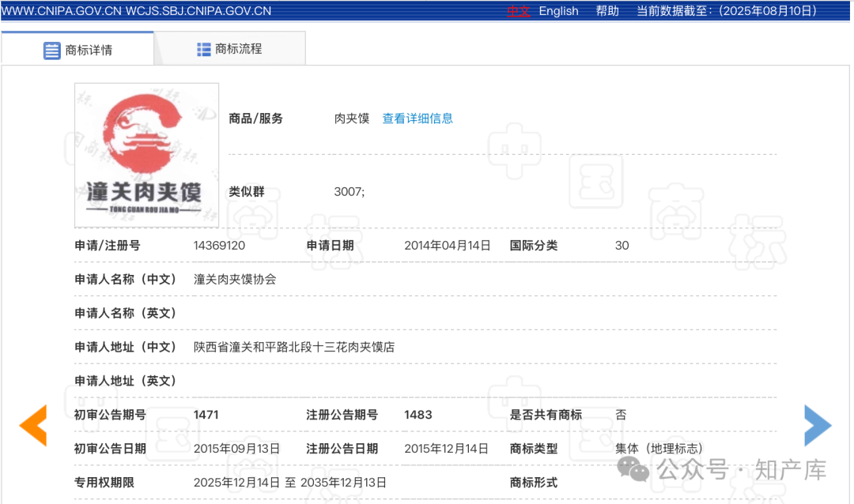Select trademark type 集体（地理标志）
This screenshot has width=854, height=504.
pyautogui.click(x=659, y=449)
